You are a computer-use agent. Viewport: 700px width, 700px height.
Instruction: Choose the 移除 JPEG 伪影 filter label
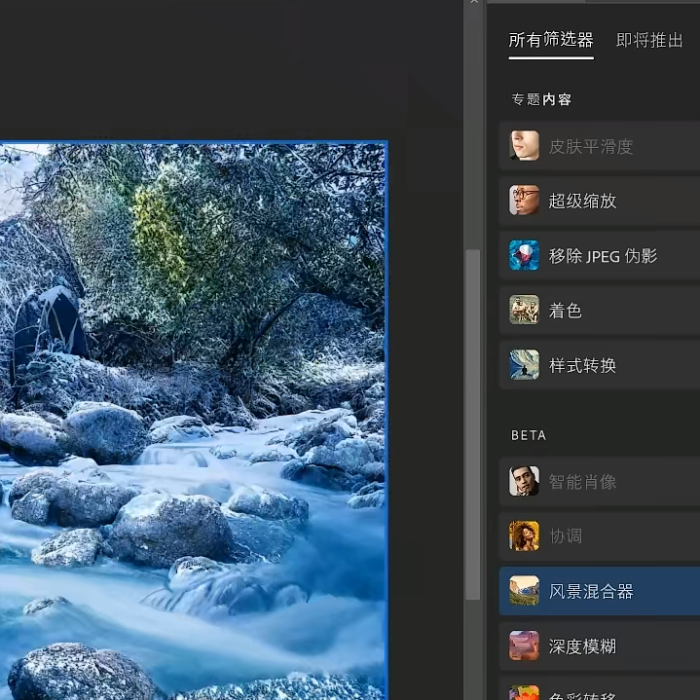(x=603, y=256)
